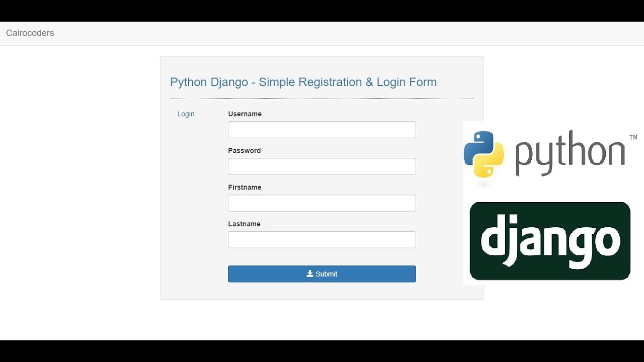Select the Firstname text box
The height and width of the screenshot is (362, 644).
click(x=322, y=203)
